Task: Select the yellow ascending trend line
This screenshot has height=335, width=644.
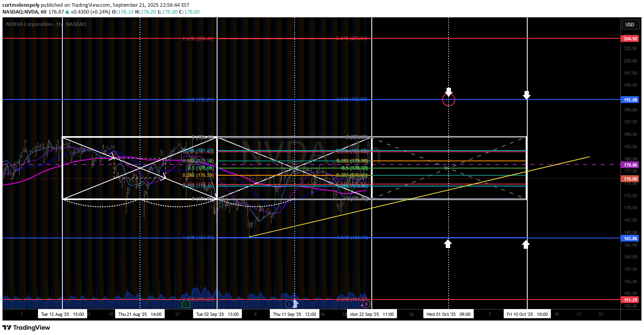Action: coord(419,196)
